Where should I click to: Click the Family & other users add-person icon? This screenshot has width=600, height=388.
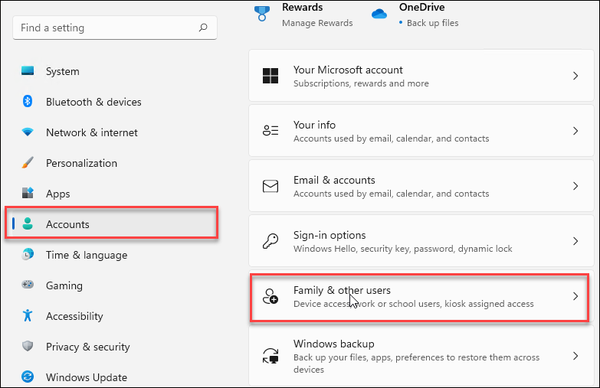coord(271,296)
